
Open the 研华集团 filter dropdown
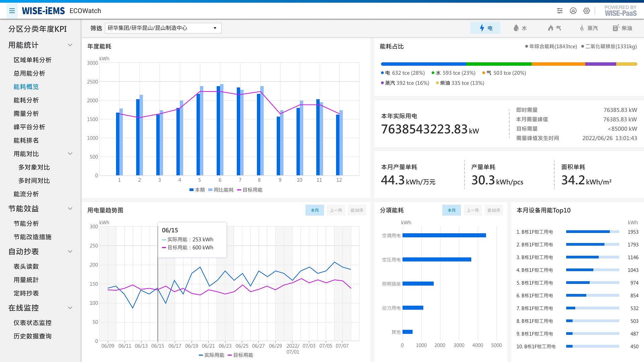point(163,28)
